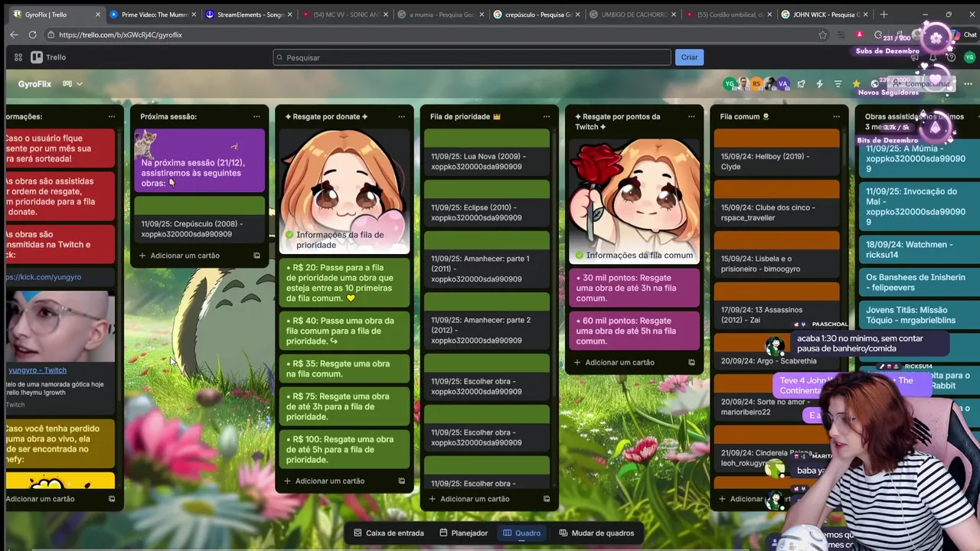Open the Crepúsculo (2008) card

pyautogui.click(x=199, y=219)
